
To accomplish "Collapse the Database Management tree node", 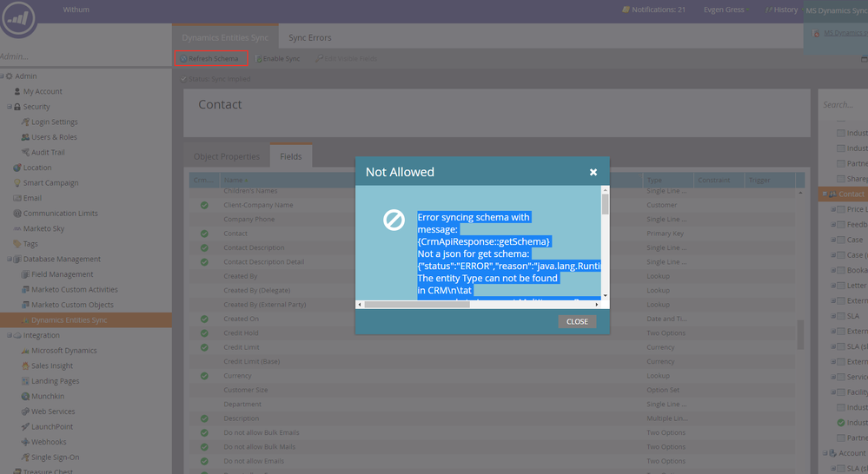I will point(10,259).
